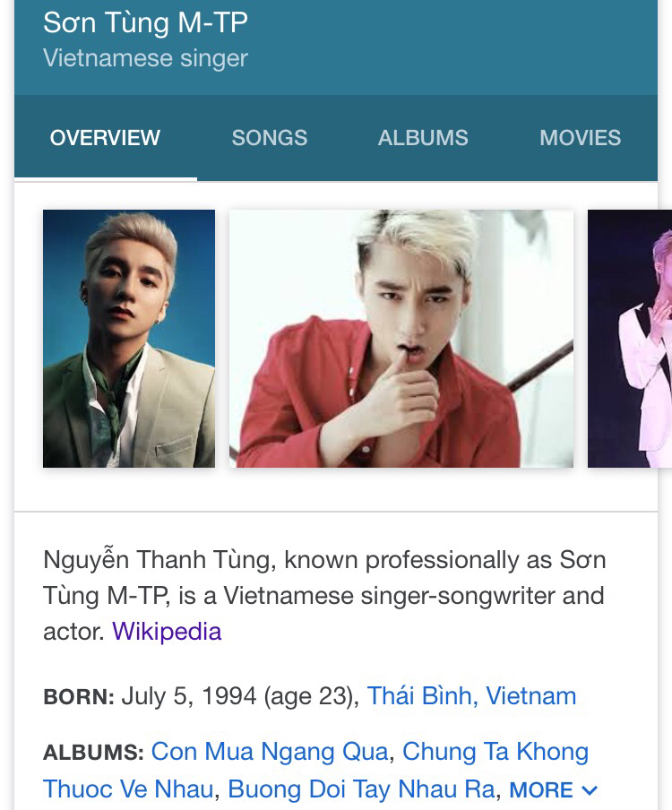This screenshot has width=672, height=810.
Task: Click the bold ALBUMS label above album links
Action: point(93,753)
